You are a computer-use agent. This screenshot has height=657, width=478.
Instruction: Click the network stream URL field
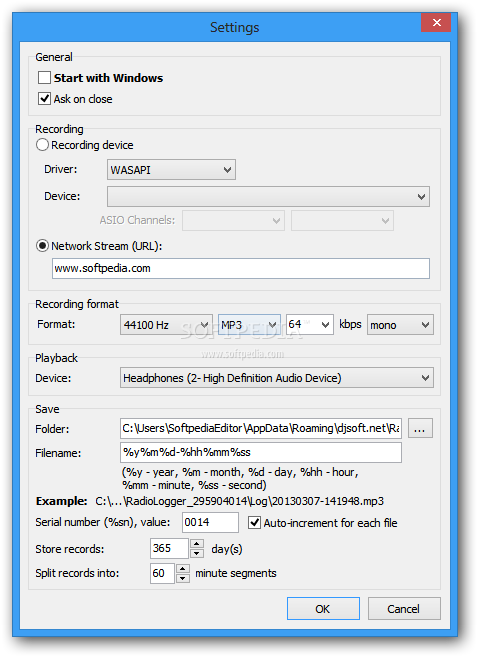click(x=241, y=269)
